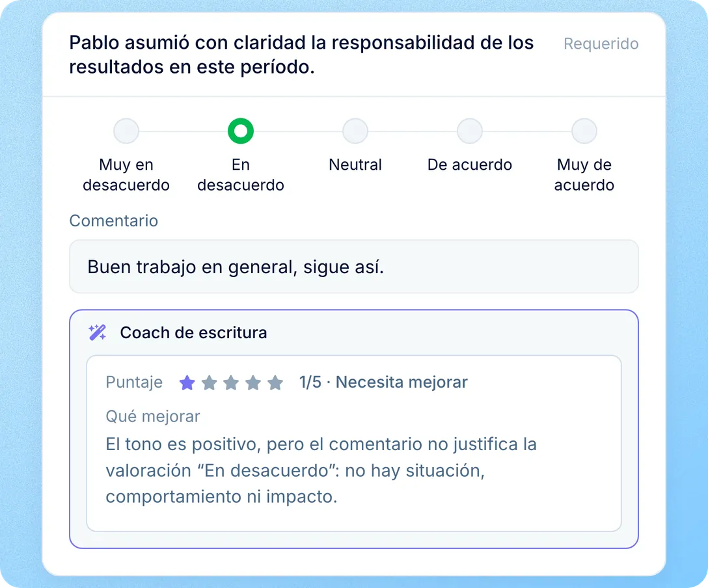Click the third gray star in Puntaje

point(231,382)
